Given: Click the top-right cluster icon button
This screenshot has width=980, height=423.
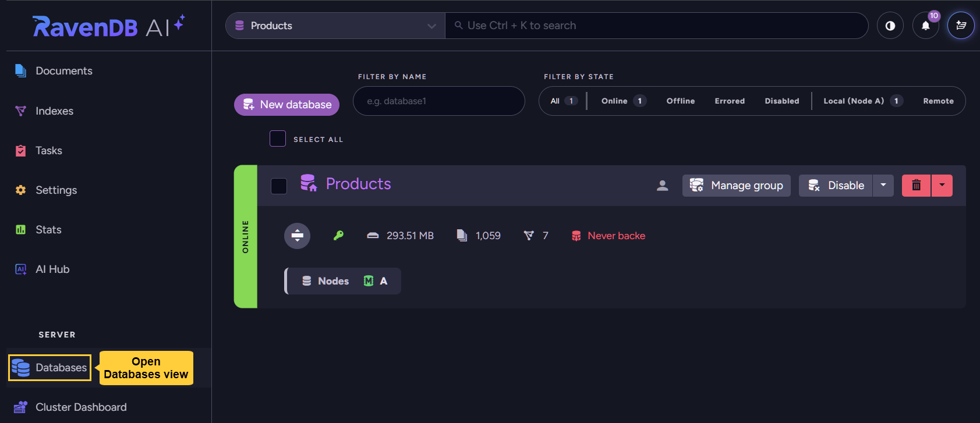Looking at the screenshot, I should tap(961, 26).
